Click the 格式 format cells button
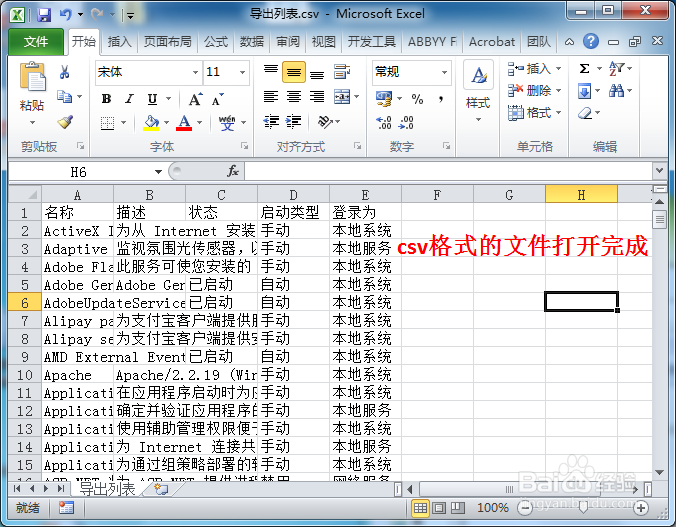This screenshot has height=527, width=676. (x=534, y=113)
